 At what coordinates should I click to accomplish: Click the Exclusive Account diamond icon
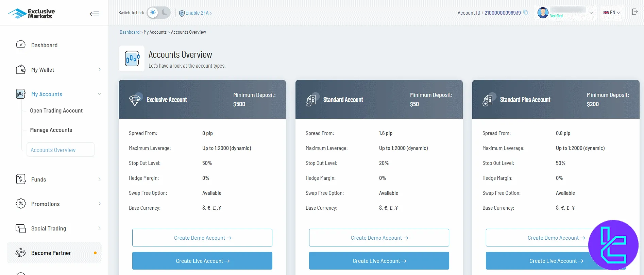point(135,100)
